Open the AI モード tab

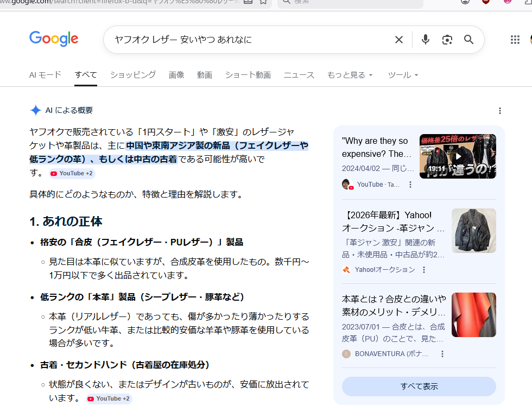coord(45,75)
